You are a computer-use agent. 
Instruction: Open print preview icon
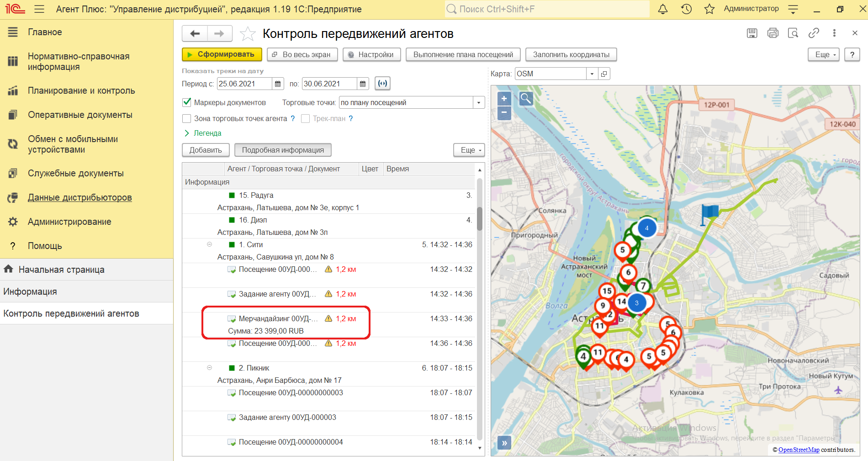coord(793,33)
